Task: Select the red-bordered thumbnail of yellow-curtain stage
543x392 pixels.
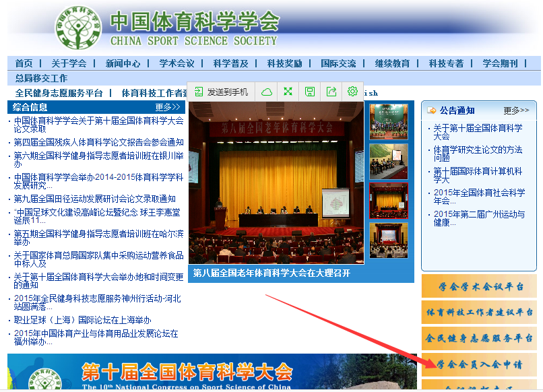Action: coord(389,201)
